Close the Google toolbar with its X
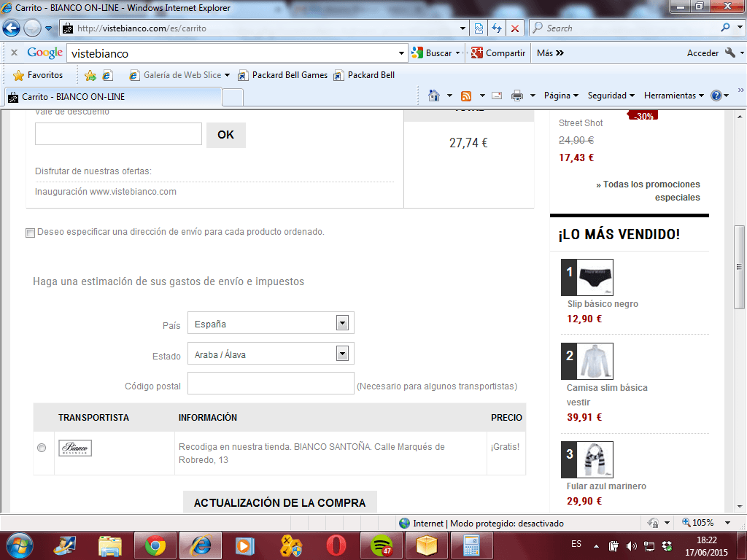Viewport: 747px width, 560px height. (15, 52)
